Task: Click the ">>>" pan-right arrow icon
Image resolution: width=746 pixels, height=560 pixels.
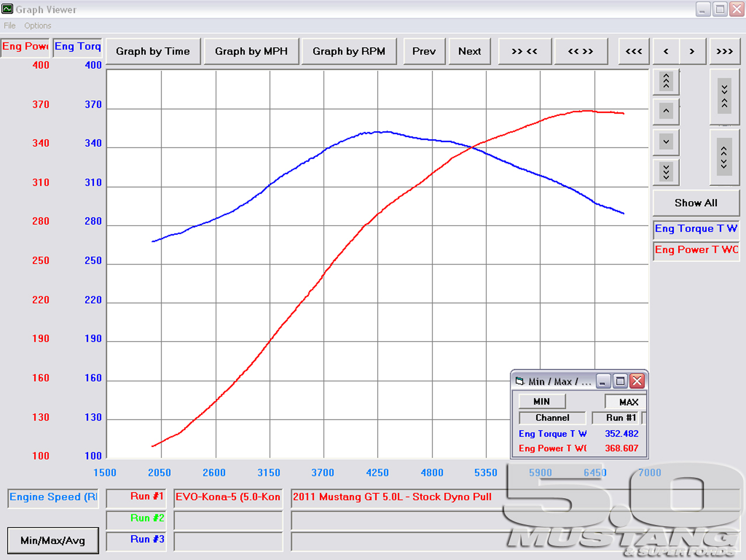Action: pyautogui.click(x=724, y=51)
